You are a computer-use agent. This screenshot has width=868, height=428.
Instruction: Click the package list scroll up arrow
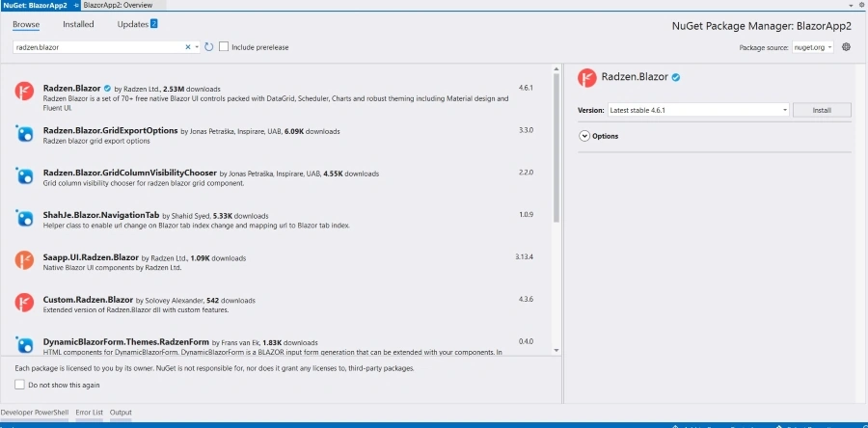[x=556, y=69]
